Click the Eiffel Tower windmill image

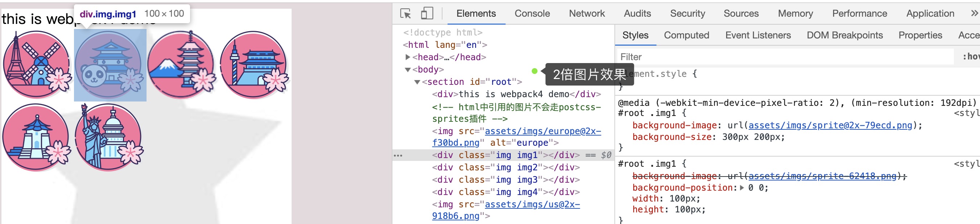[37, 65]
